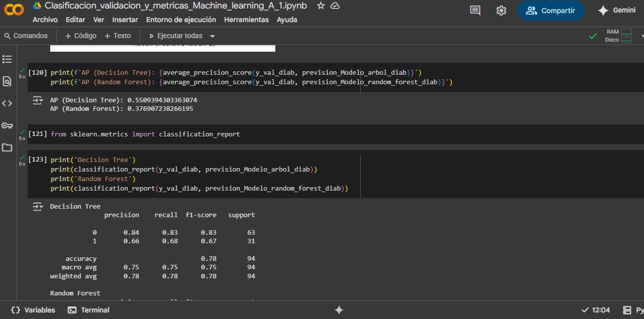Click cell 120 execution status checkmark
Viewport: 644px width, 319px height.
coord(22,70)
